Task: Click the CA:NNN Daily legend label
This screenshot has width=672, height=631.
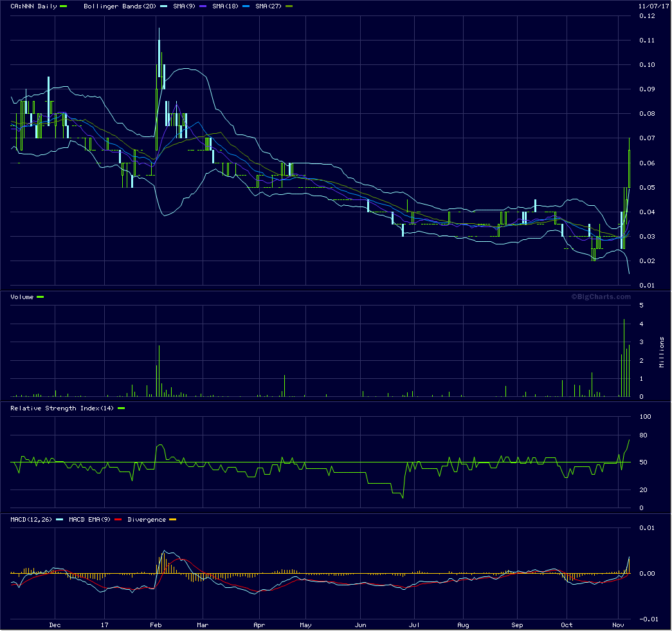Action: click(33, 6)
